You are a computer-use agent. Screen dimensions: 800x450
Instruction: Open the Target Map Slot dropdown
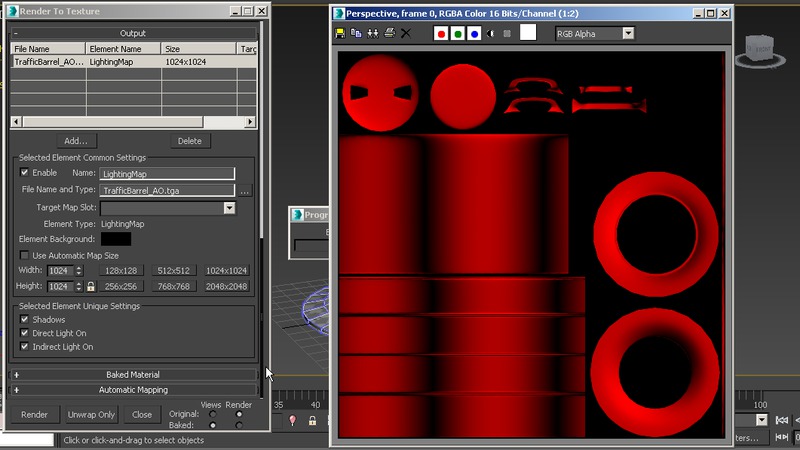point(229,208)
